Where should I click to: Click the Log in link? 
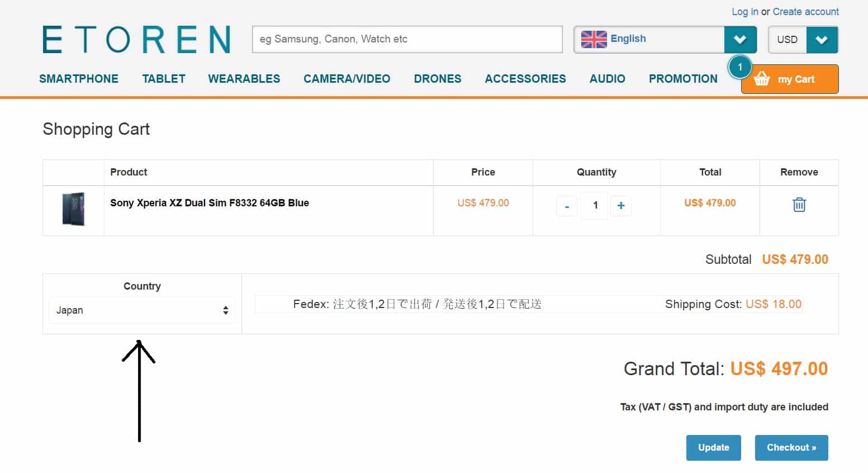tap(745, 12)
